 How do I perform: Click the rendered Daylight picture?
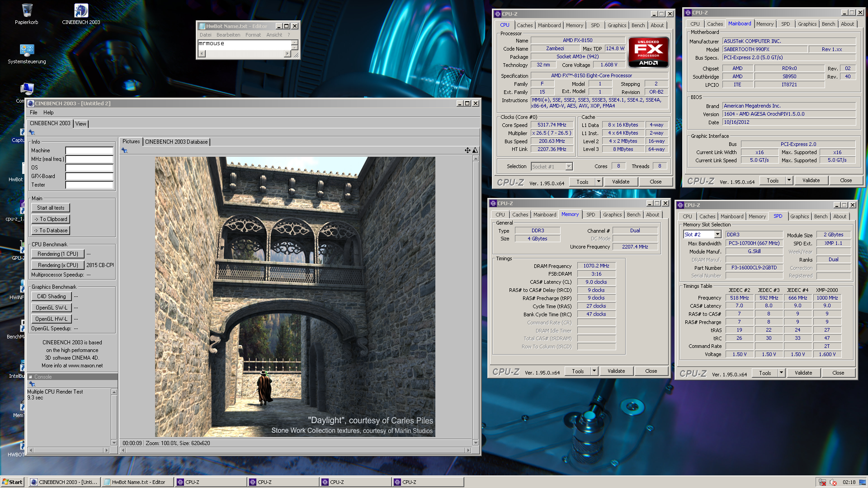295,297
